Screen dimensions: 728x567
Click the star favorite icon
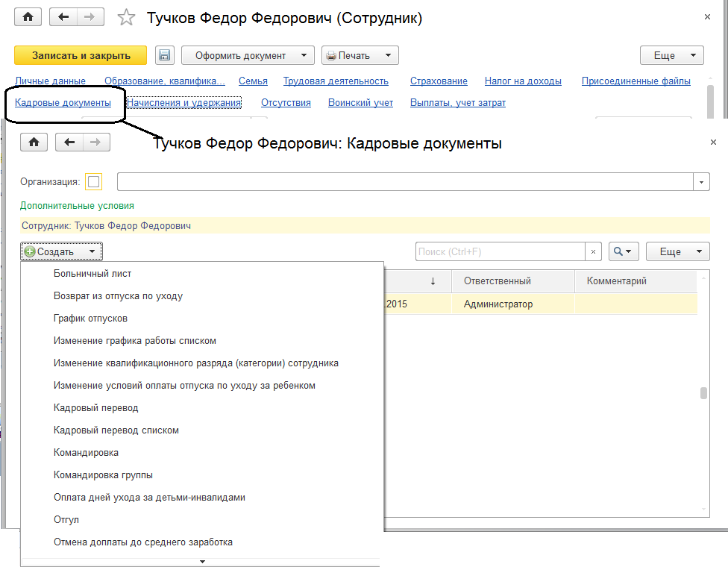pyautogui.click(x=128, y=18)
